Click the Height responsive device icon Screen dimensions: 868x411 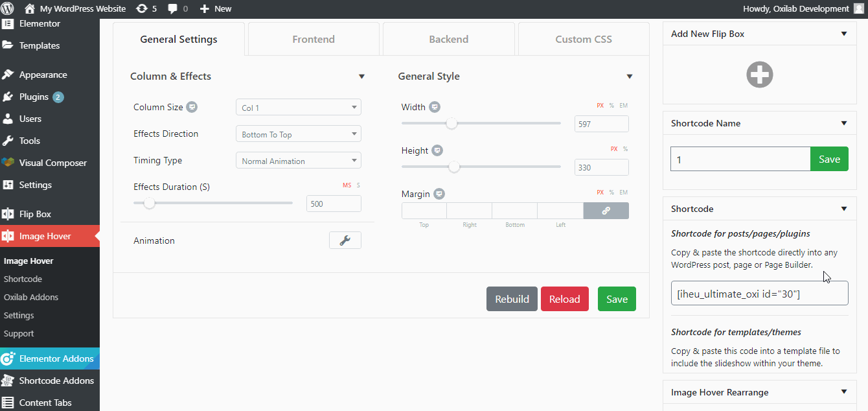coord(437,150)
